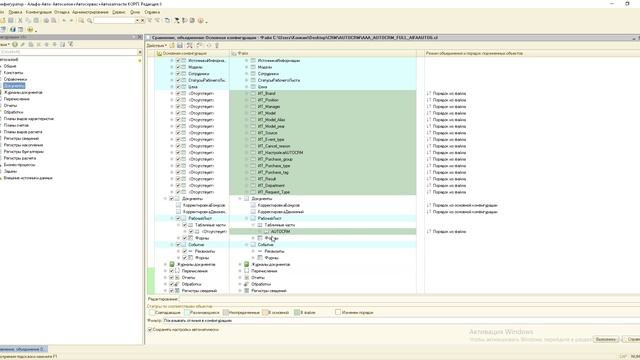The image size is (640, 360).
Task: Expand Реквизиты under Событие in file column
Action: (253, 251)
